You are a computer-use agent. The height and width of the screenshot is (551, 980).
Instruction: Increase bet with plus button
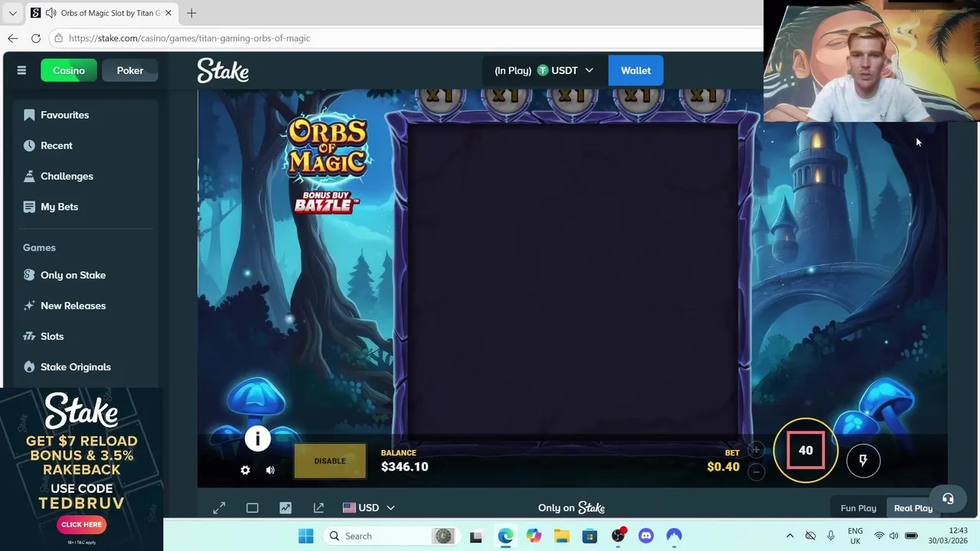(756, 450)
